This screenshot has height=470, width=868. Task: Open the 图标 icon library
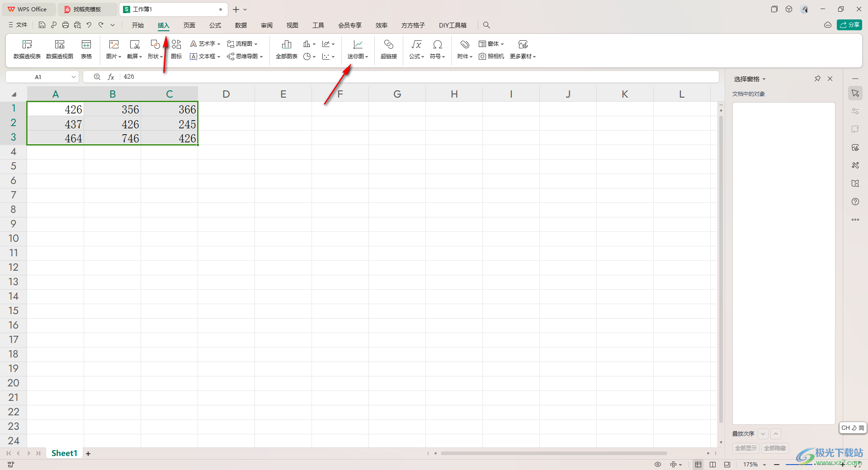176,49
